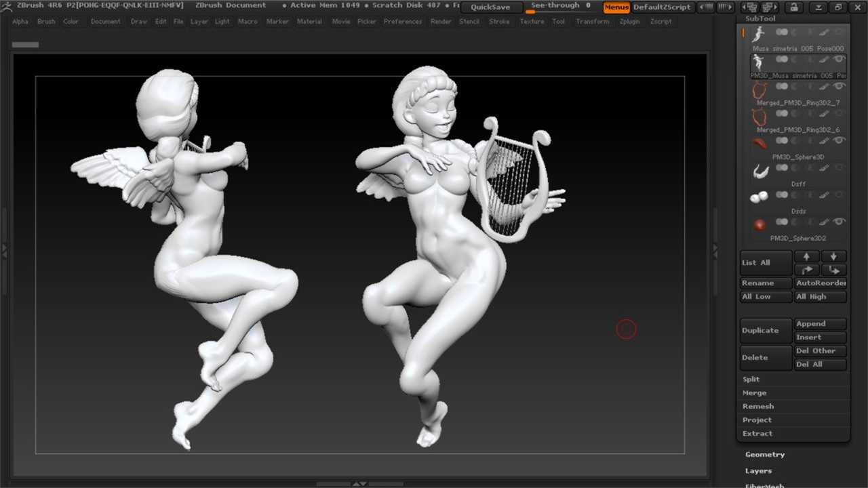868x488 pixels.
Task: Click the move subtool up arrow
Action: [806, 256]
